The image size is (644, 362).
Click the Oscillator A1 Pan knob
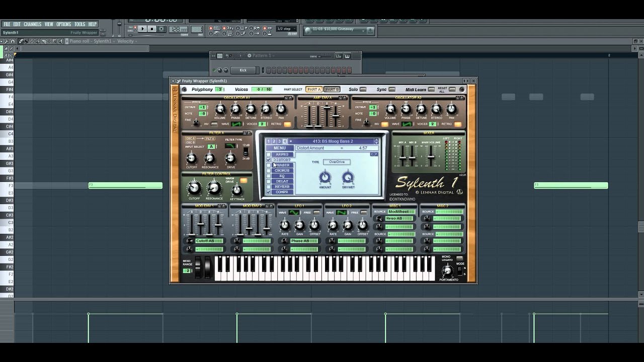coord(281,109)
